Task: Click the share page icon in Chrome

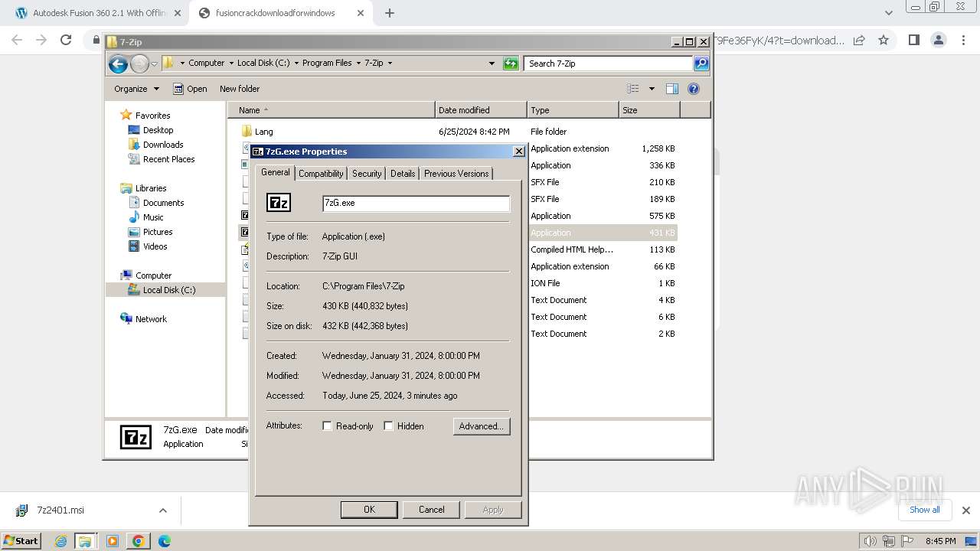Action: (859, 40)
